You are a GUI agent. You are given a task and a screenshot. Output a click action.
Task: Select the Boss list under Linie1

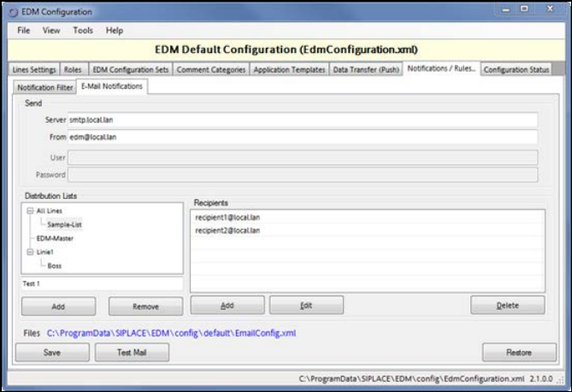tap(55, 266)
